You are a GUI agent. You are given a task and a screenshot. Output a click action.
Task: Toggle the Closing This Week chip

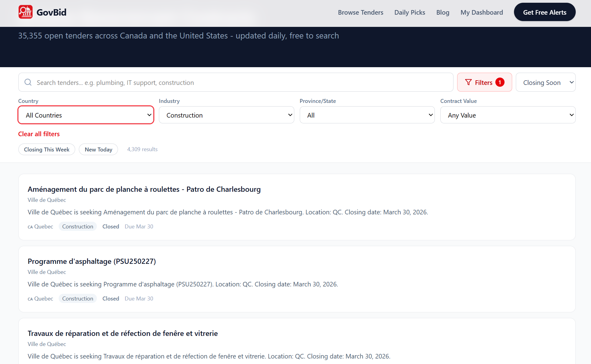tap(47, 149)
